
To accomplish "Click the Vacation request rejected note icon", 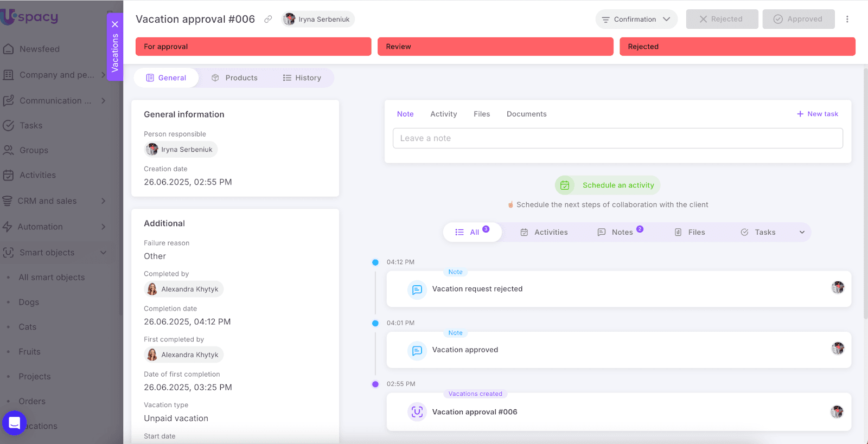I will 417,289.
